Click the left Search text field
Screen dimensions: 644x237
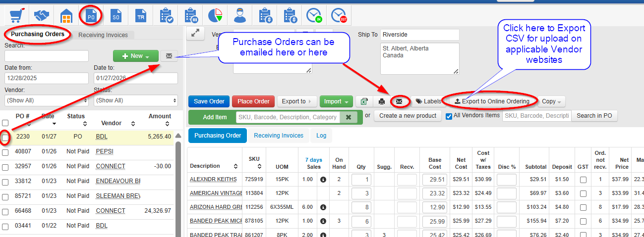(x=47, y=56)
